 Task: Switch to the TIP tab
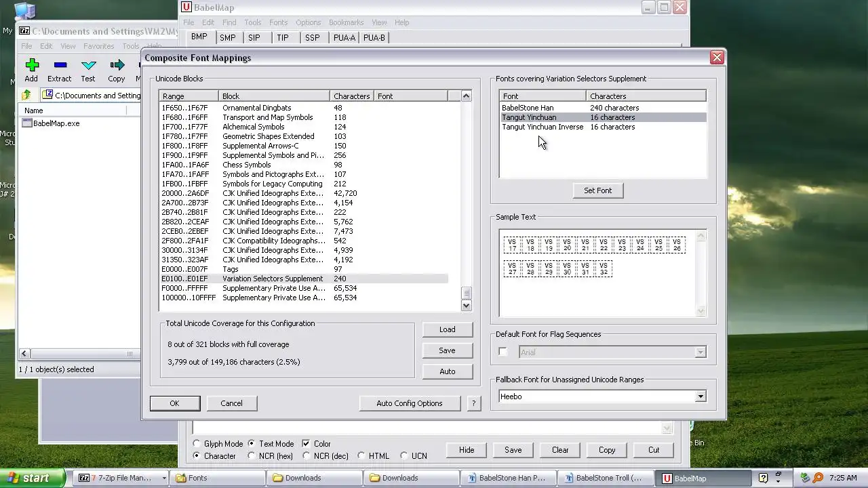[282, 38]
